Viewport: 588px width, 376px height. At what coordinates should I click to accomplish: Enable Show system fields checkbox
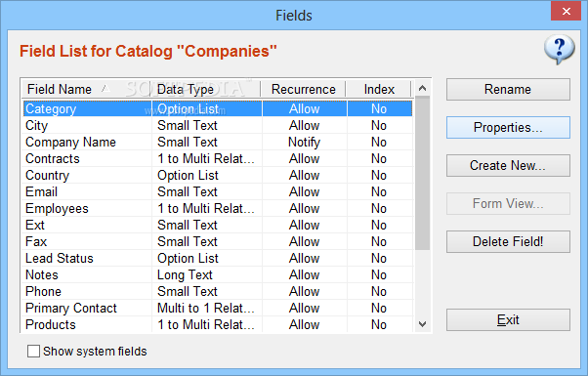click(33, 352)
